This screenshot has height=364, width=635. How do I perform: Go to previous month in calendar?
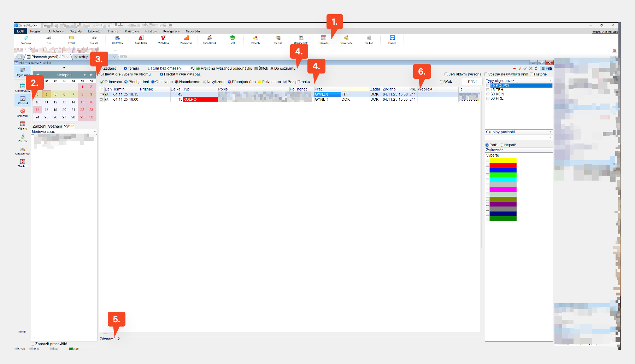pyautogui.click(x=37, y=75)
